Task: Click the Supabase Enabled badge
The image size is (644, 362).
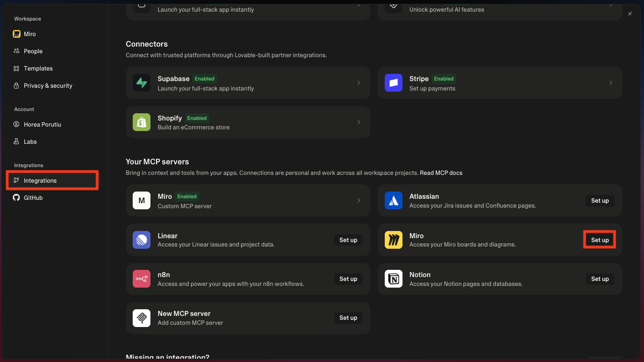Action: pos(204,78)
